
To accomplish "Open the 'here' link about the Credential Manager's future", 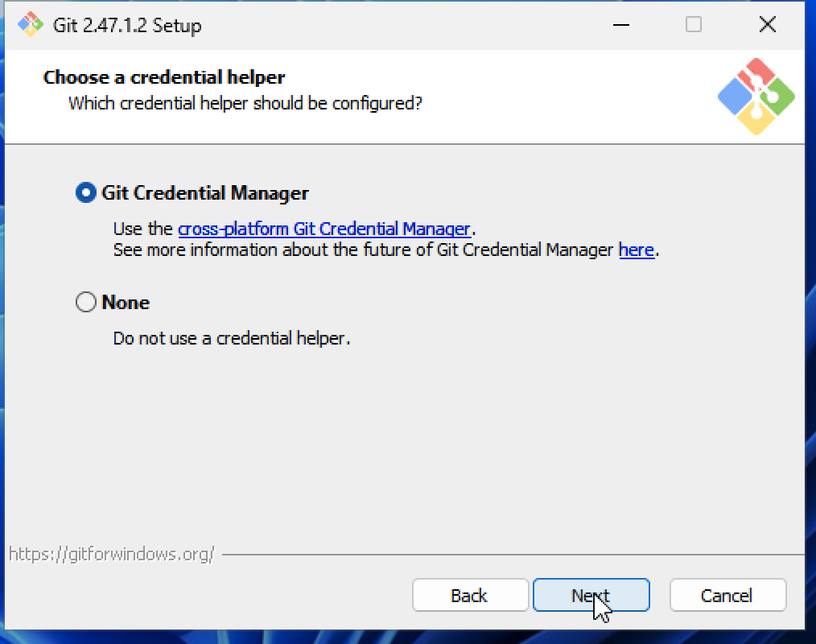I will coord(636,250).
